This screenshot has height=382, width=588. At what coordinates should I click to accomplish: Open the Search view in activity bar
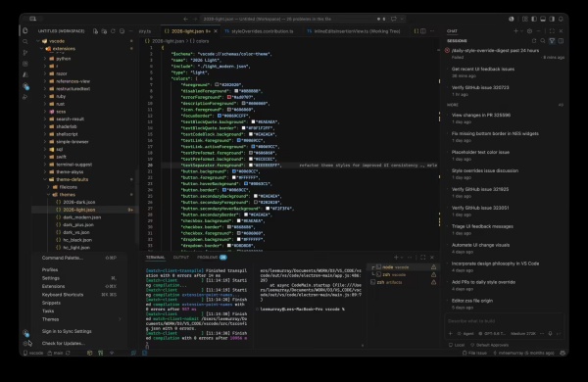click(x=25, y=41)
